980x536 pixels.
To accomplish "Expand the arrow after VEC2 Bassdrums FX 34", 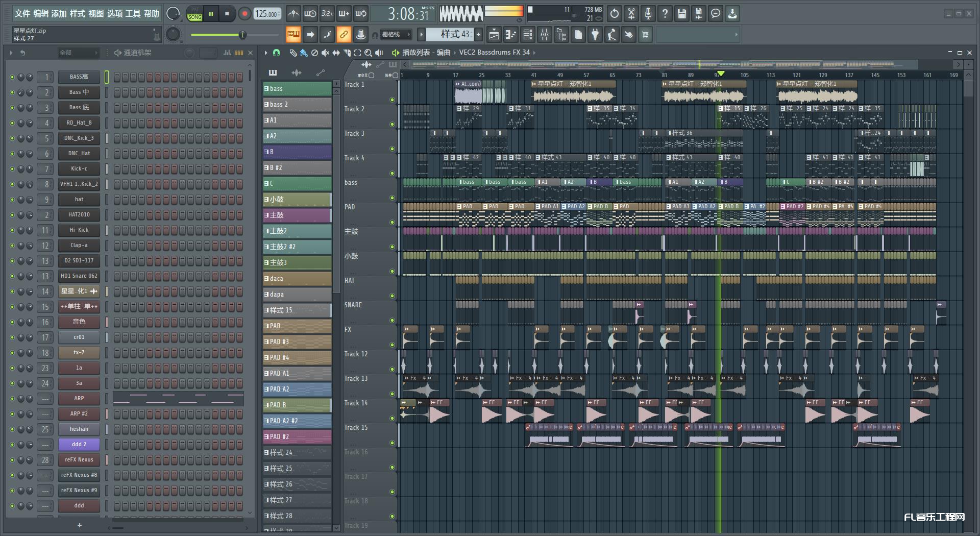I will [x=534, y=53].
